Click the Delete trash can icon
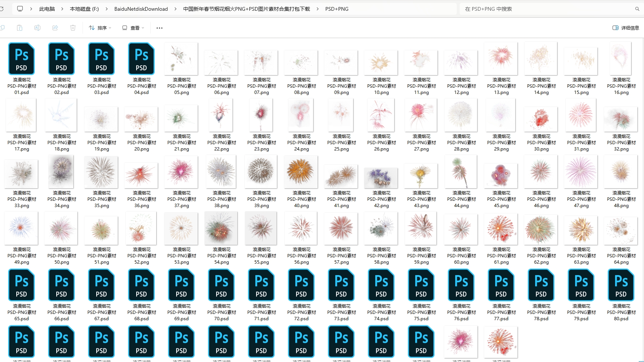The width and height of the screenshot is (644, 362). point(73,28)
